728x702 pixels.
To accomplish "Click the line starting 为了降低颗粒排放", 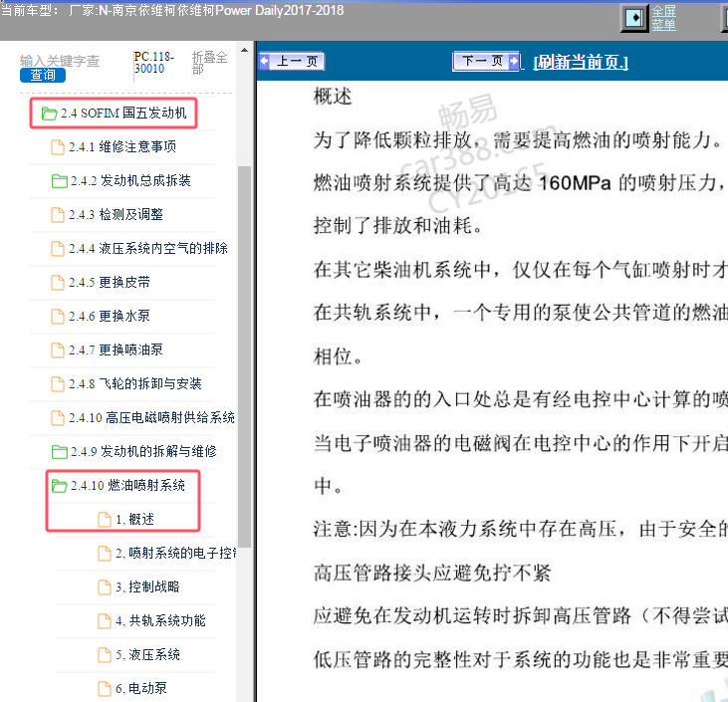I will pos(518,139).
